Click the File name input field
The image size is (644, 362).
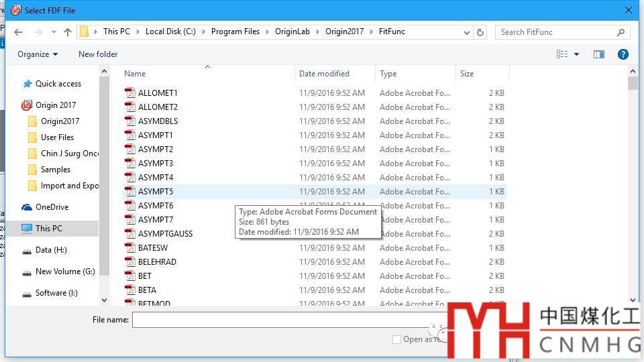pyautogui.click(x=282, y=320)
